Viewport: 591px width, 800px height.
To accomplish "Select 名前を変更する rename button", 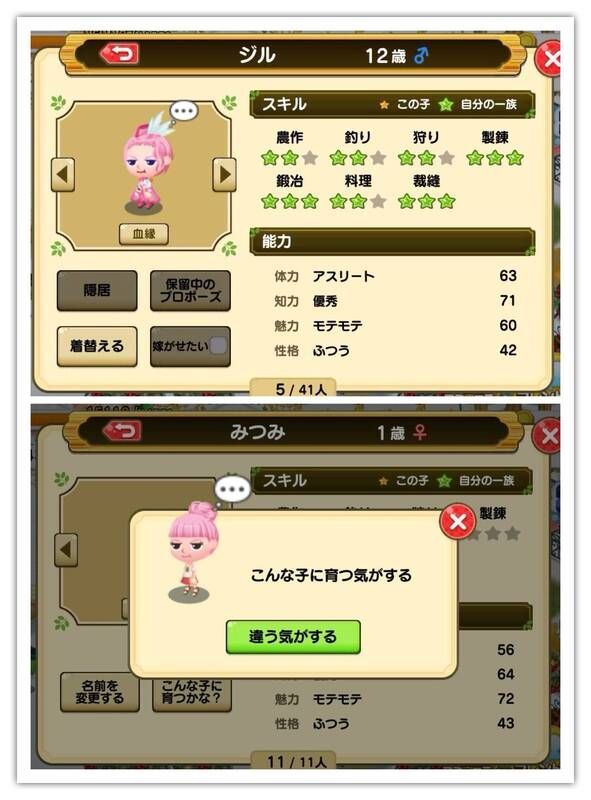I will coord(100,692).
